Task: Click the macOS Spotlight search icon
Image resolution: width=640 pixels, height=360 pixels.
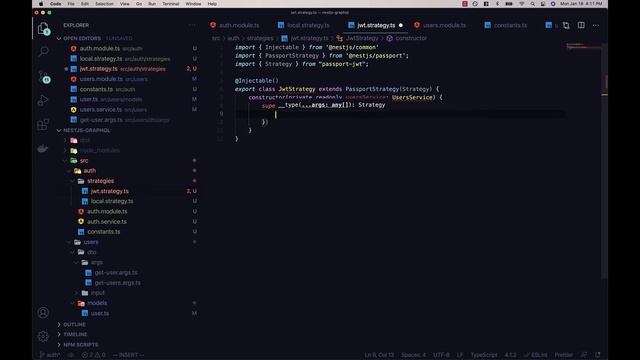Action: (532, 4)
